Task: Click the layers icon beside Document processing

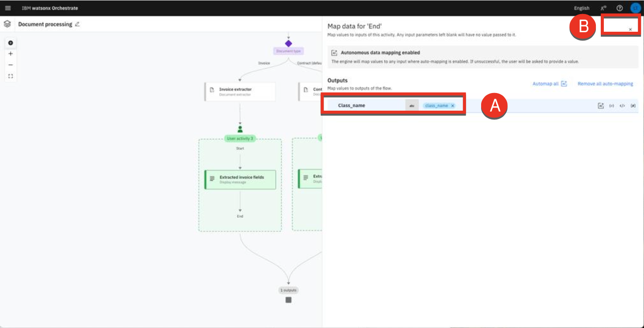Action: [x=7, y=24]
